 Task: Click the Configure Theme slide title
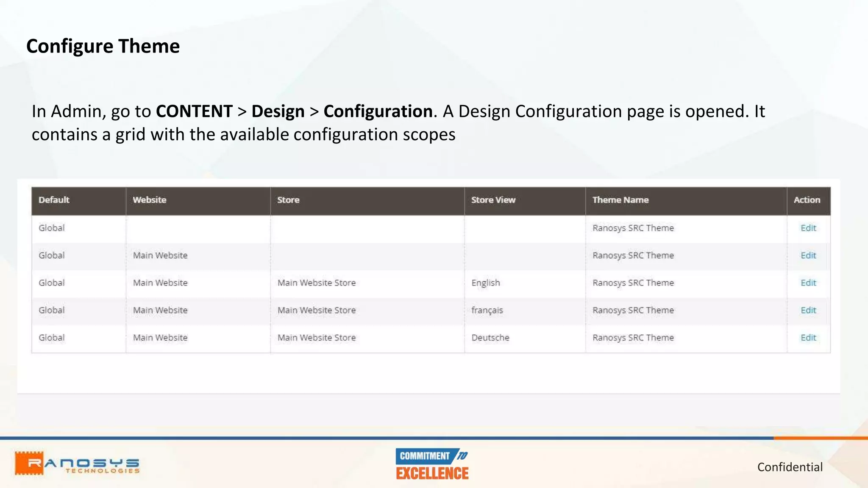tap(103, 46)
